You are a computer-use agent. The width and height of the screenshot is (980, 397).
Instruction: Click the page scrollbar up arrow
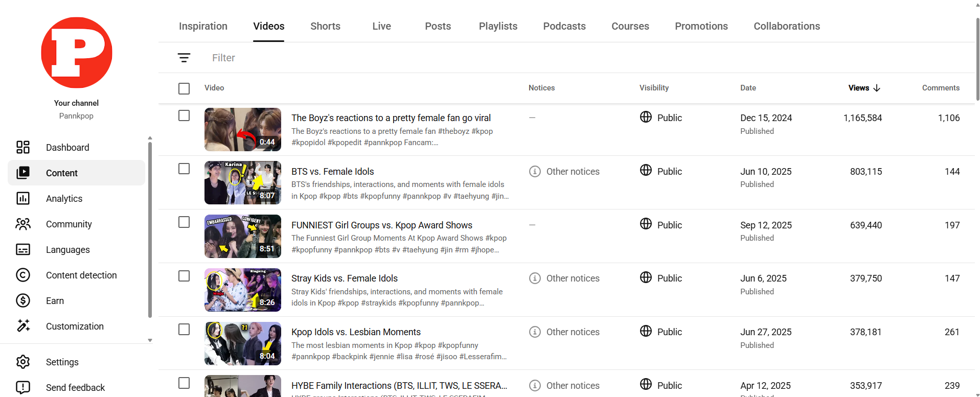[977, 6]
